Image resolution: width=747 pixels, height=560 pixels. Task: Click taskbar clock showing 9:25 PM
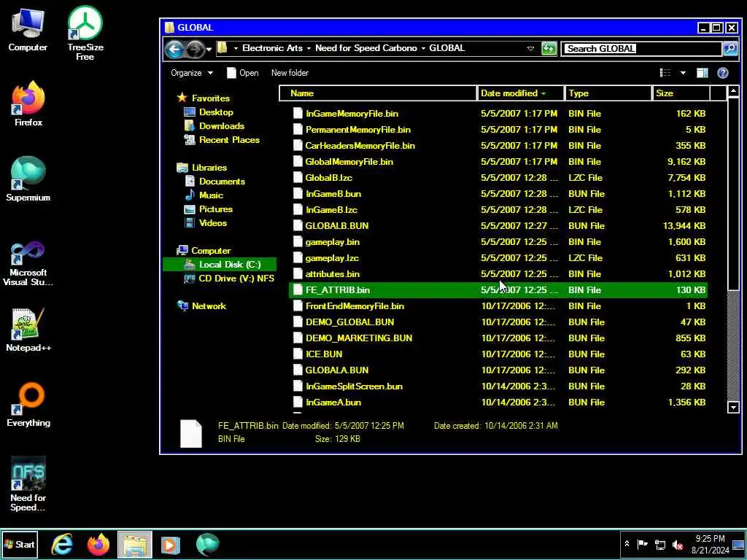pos(710,544)
